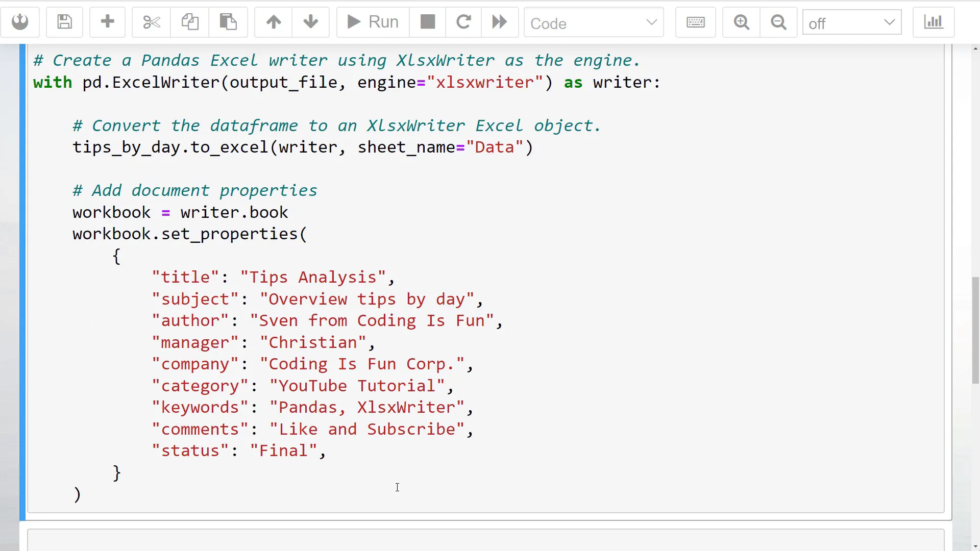Click on sheet_name value "Data"

click(495, 147)
